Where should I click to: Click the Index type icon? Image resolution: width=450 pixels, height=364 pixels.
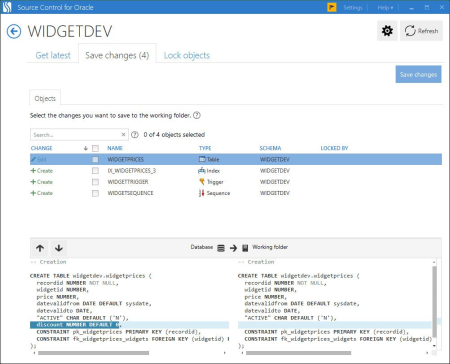pos(202,170)
